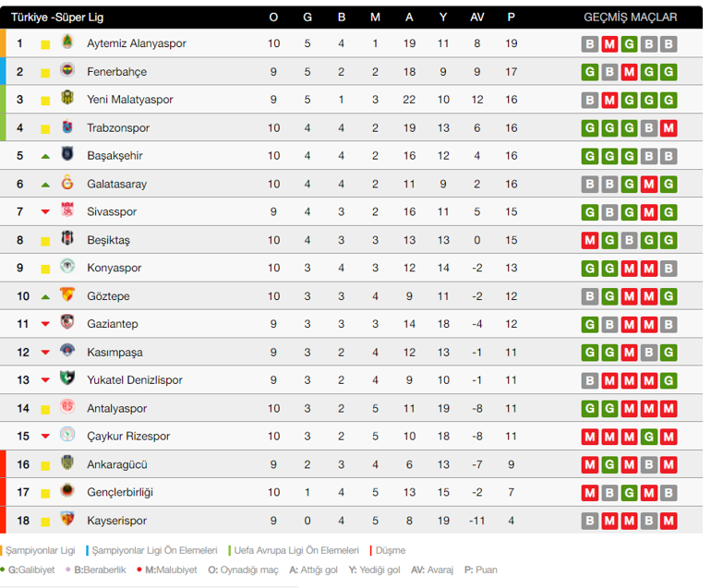Click the Trabzonspor team badge
Image resolution: width=711 pixels, height=588 pixels.
66,127
